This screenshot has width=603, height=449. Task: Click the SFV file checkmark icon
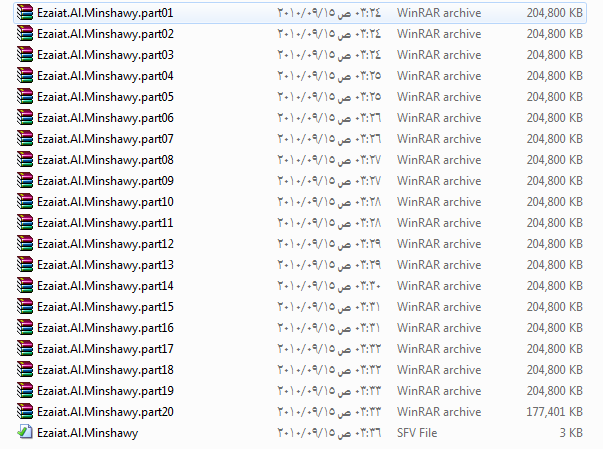pyautogui.click(x=25, y=432)
